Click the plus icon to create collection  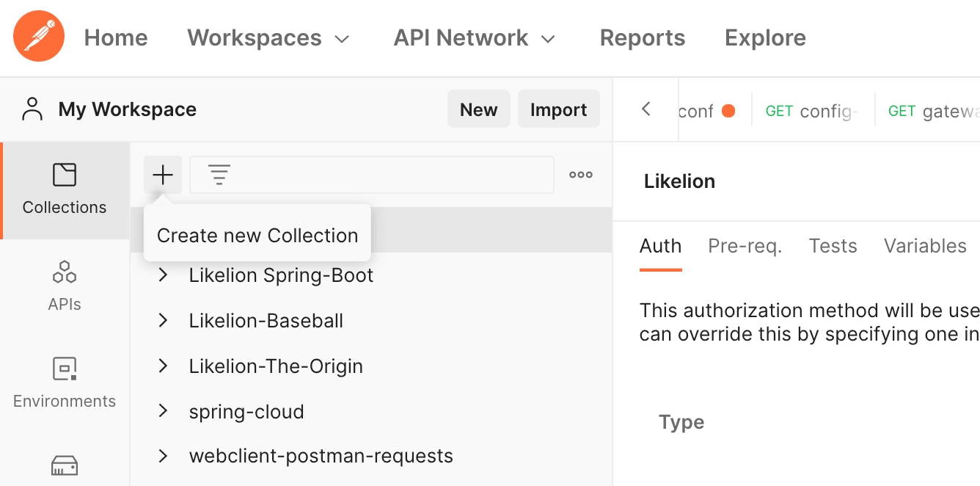[x=163, y=175]
